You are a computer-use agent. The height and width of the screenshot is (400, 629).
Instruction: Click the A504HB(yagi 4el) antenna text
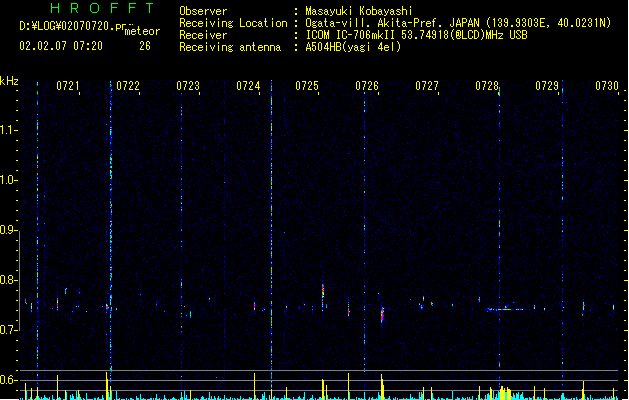tap(353, 47)
